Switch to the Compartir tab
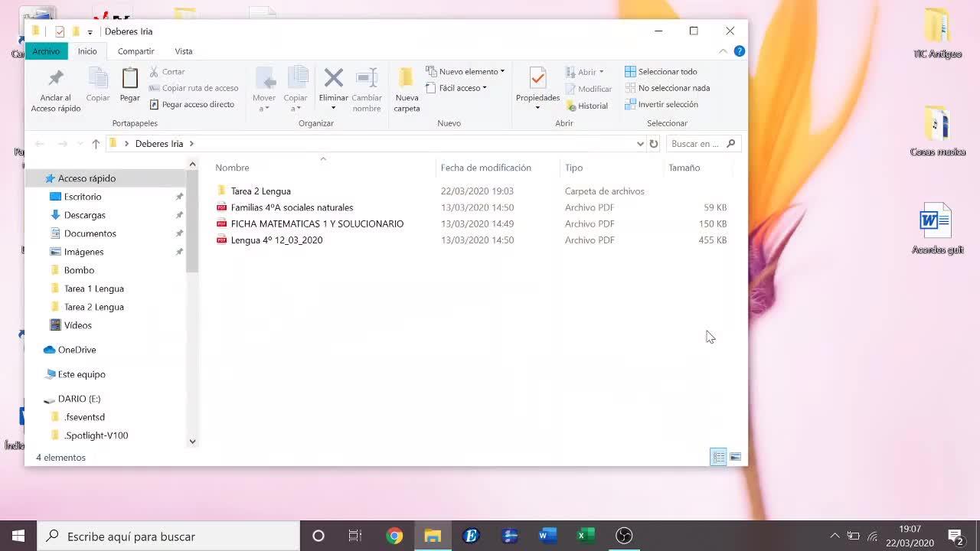Image resolution: width=980 pixels, height=551 pixels. (x=136, y=51)
